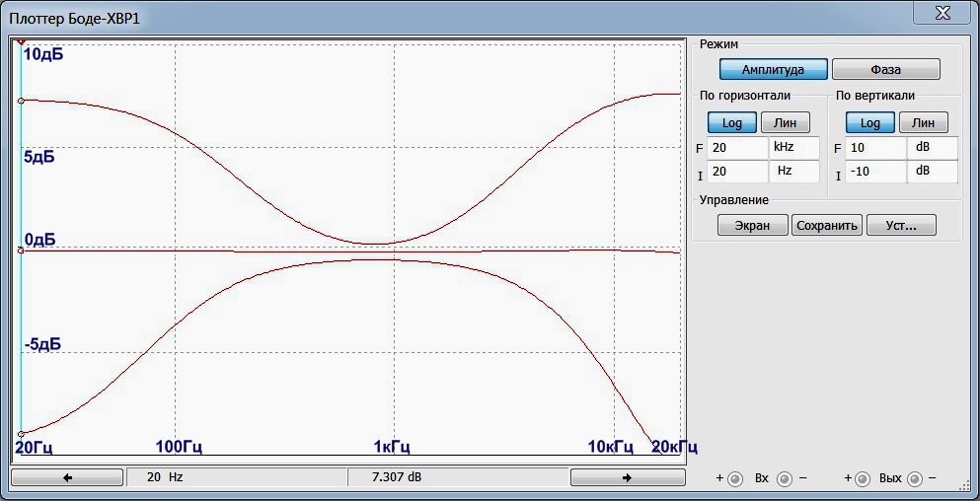Open the kHz unit selector for F
980x501 pixels.
point(793,148)
